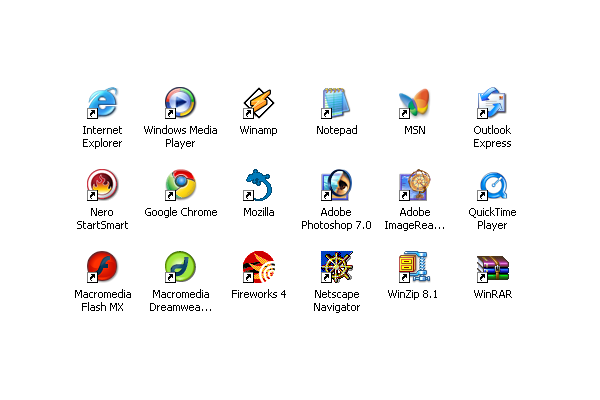Select the Macromedia Dreamweaver icon

click(x=180, y=267)
